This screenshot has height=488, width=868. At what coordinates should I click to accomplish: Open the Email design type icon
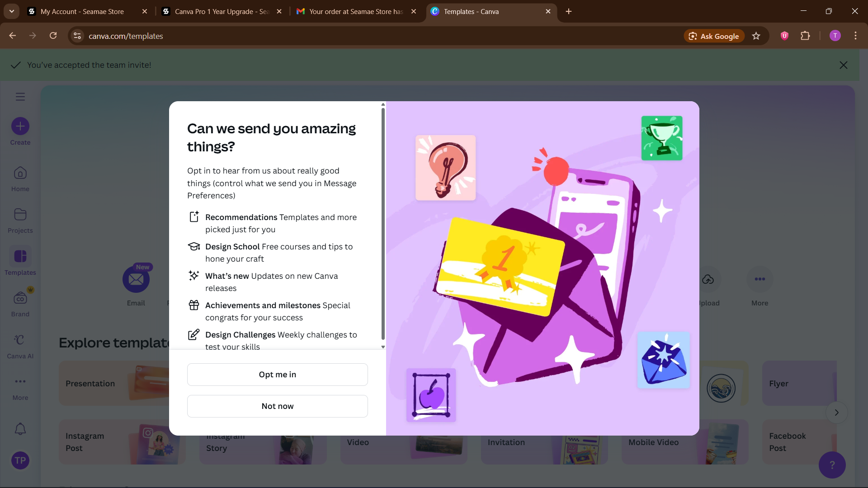(136, 280)
